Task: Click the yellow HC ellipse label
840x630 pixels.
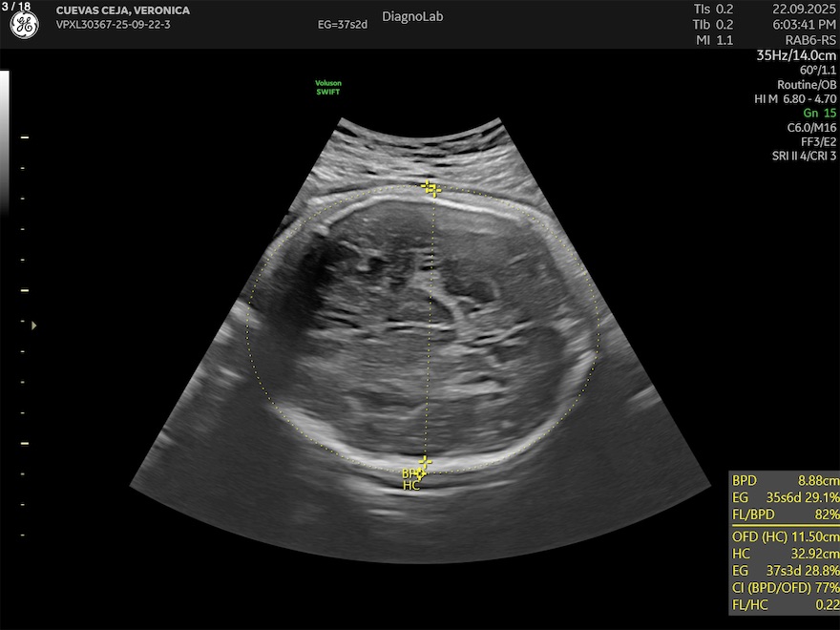Action: tap(411, 486)
